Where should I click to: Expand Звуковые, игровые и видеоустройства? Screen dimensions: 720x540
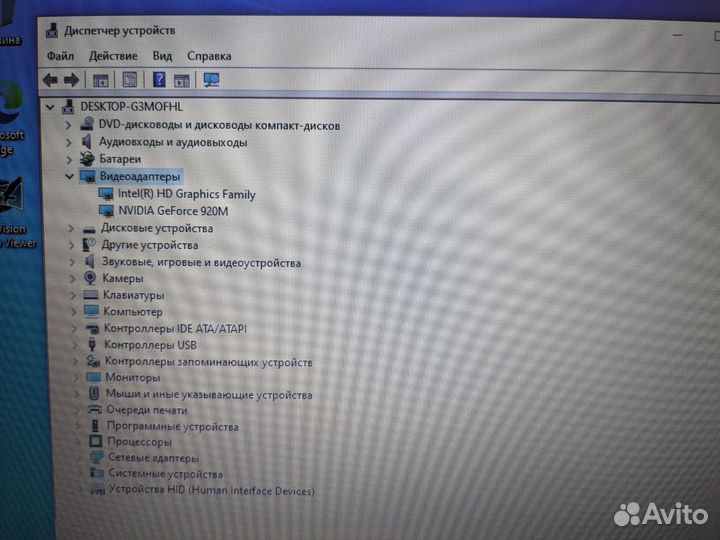point(72,262)
